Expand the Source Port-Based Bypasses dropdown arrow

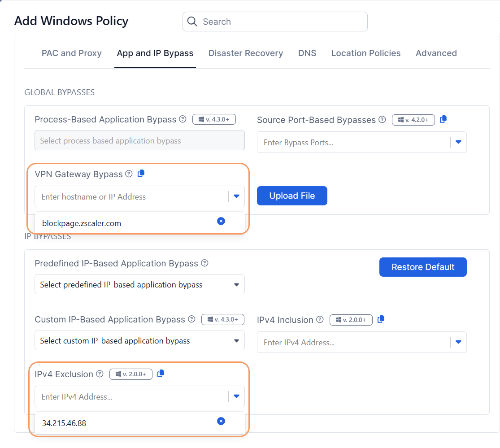[459, 142]
